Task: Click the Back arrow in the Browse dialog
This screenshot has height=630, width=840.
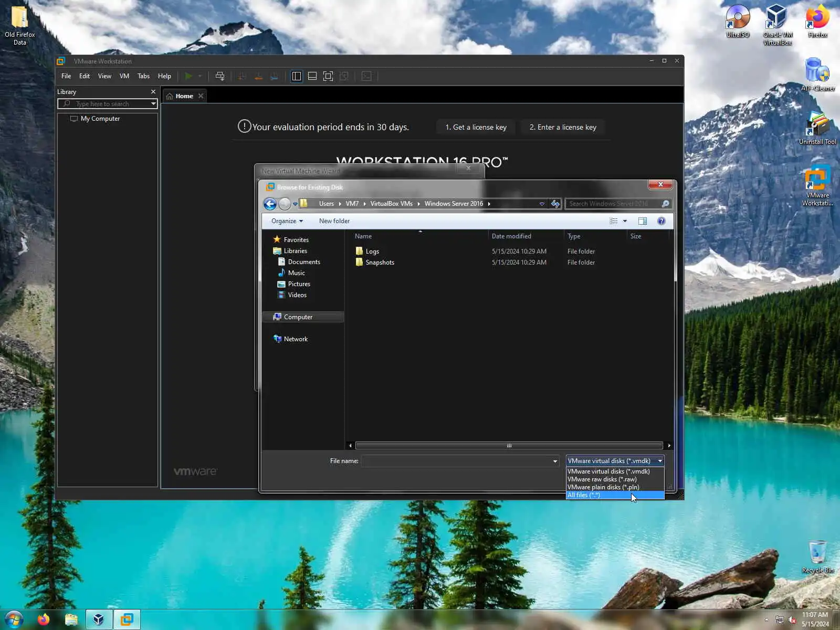Action: pos(270,204)
